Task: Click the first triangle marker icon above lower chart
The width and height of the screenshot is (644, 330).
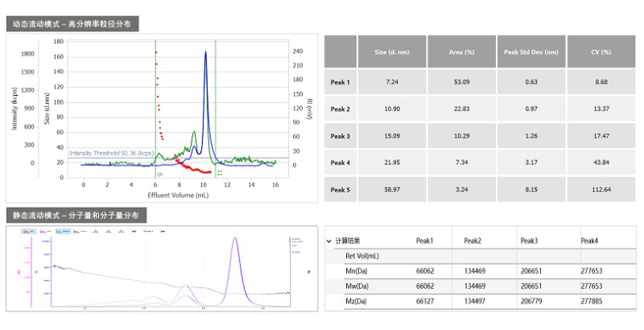Action: coord(95,231)
